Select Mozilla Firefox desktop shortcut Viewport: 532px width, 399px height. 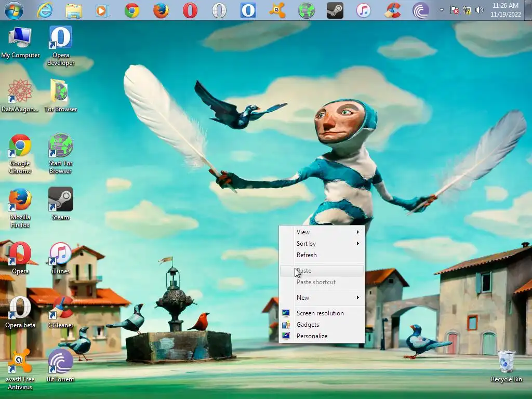click(20, 208)
